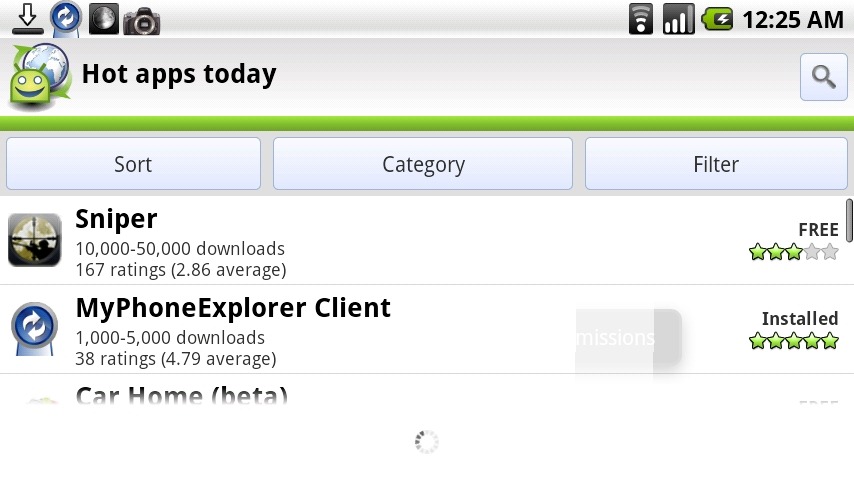Image resolution: width=854 pixels, height=480 pixels.
Task: Tap the AppBrain smiley logo icon
Action: tap(38, 76)
